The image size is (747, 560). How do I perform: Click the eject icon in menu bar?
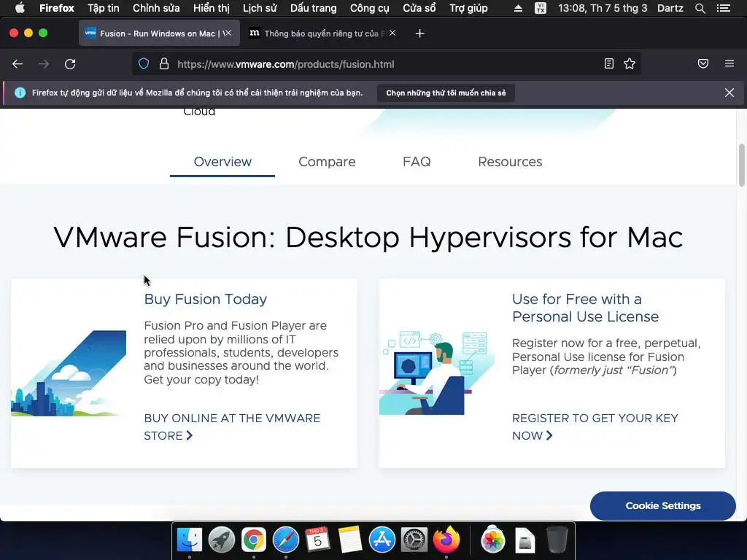(x=518, y=8)
